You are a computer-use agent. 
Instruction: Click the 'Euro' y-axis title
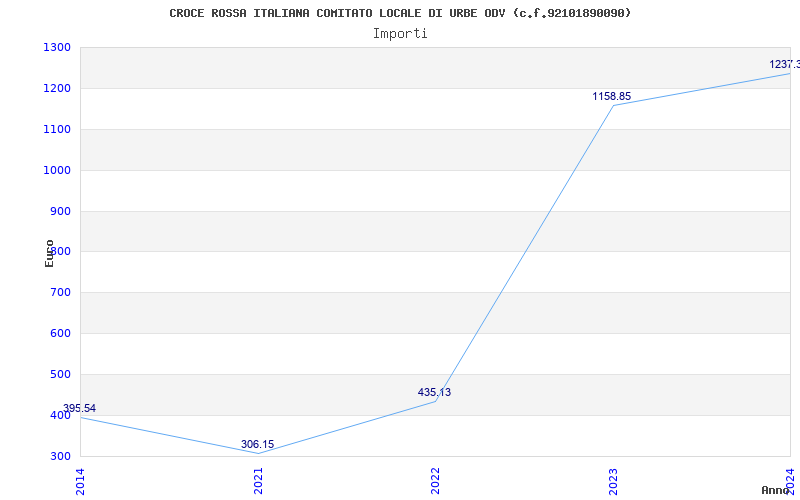coord(49,253)
